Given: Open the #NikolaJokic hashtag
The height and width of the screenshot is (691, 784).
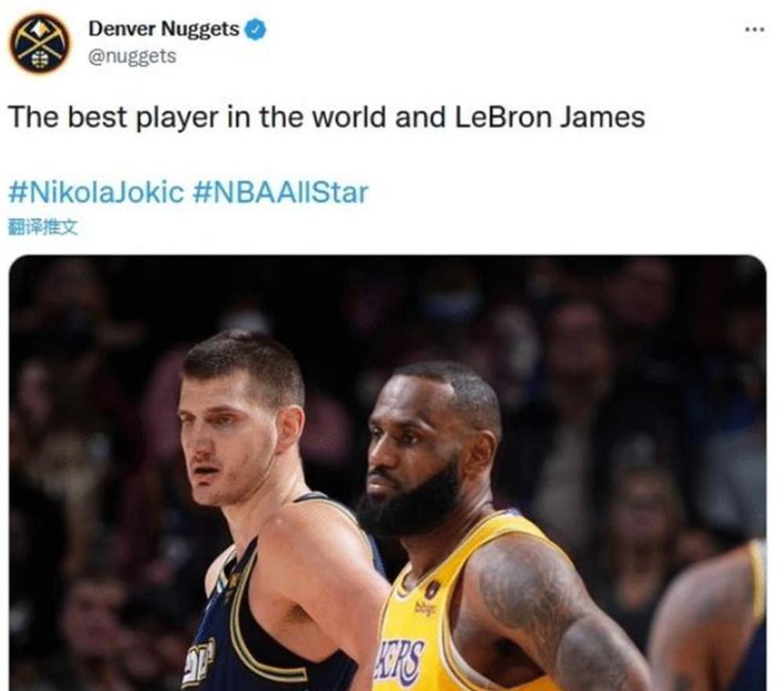Looking at the screenshot, I should 96,193.
